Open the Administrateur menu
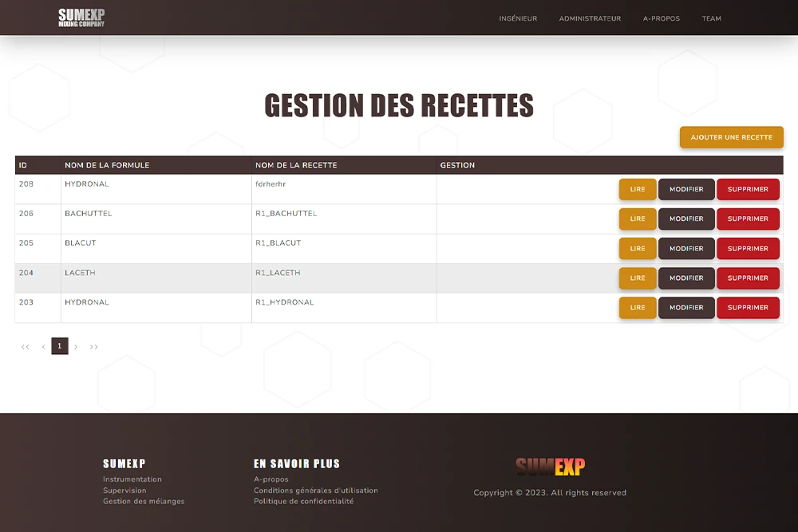Image resolution: width=798 pixels, height=532 pixels. (x=590, y=18)
